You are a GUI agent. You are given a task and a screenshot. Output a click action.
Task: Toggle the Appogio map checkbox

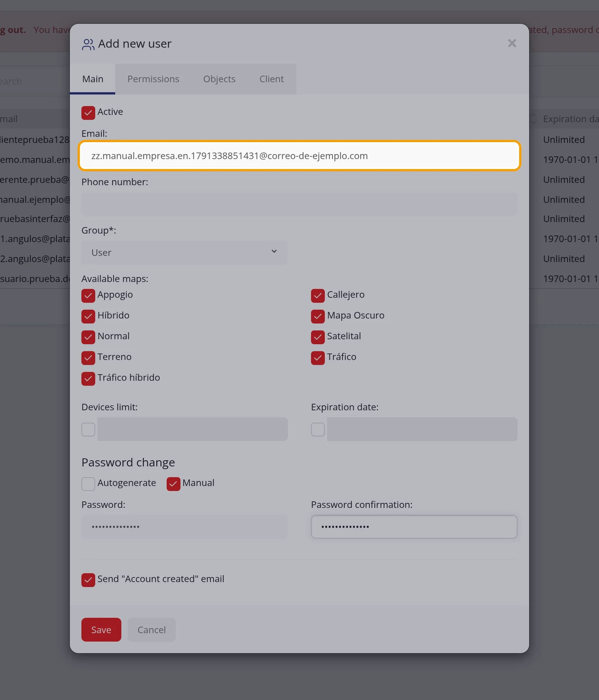(88, 295)
